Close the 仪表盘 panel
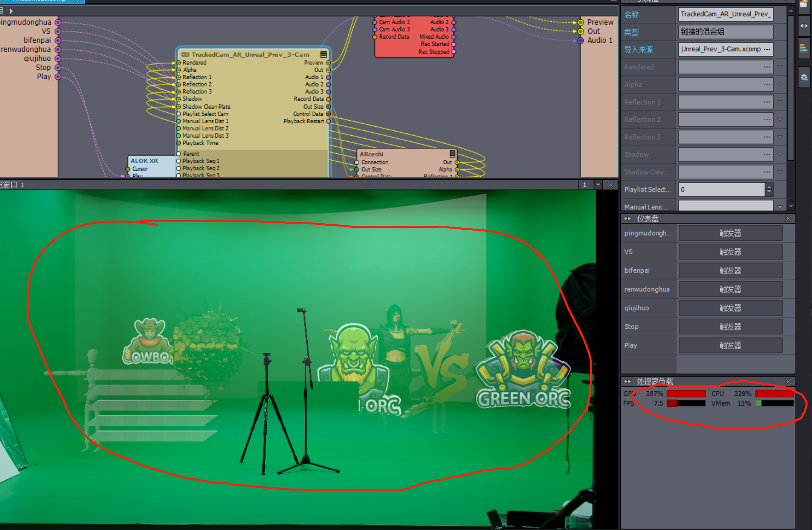This screenshot has width=812, height=530. pyautogui.click(x=788, y=219)
